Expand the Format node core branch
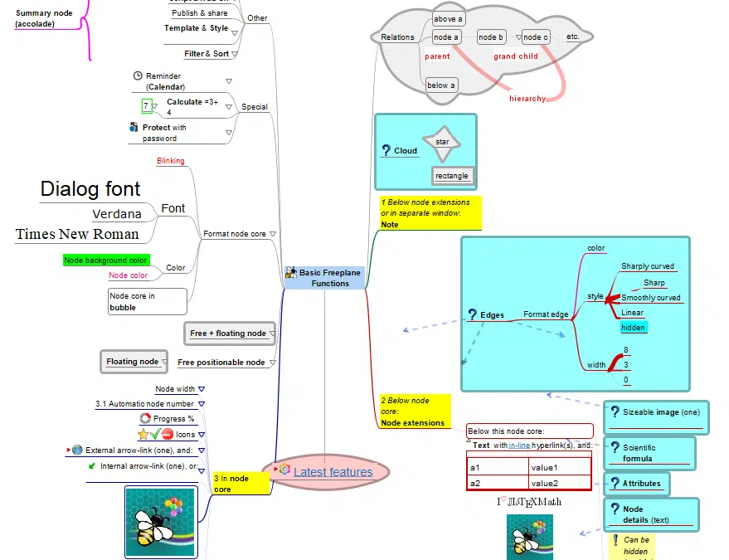This screenshot has height=560, width=729. coord(273,234)
